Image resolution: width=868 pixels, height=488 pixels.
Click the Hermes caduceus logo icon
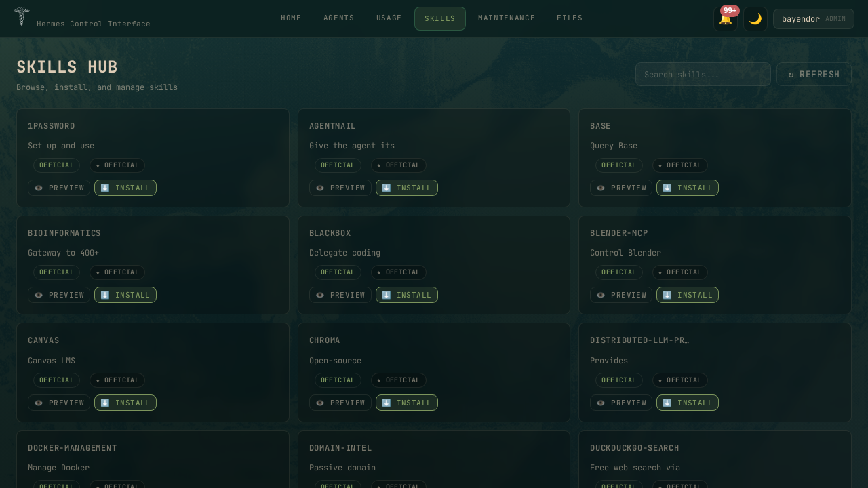click(x=22, y=17)
